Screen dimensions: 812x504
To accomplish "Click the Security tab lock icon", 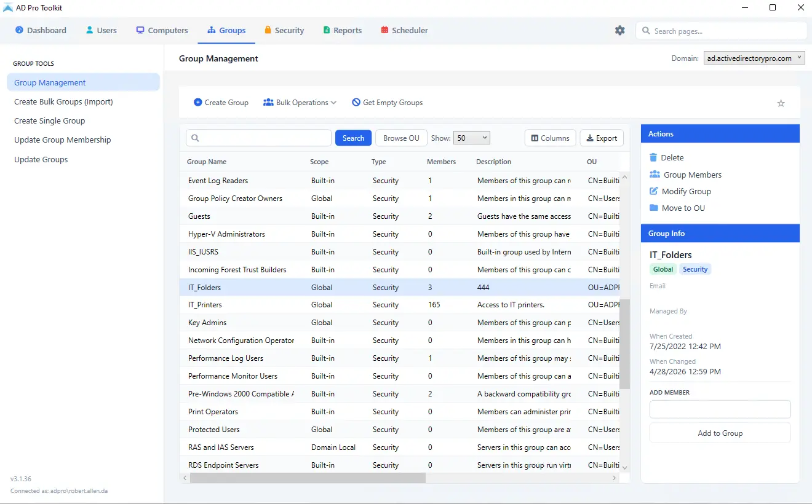I will click(x=268, y=30).
